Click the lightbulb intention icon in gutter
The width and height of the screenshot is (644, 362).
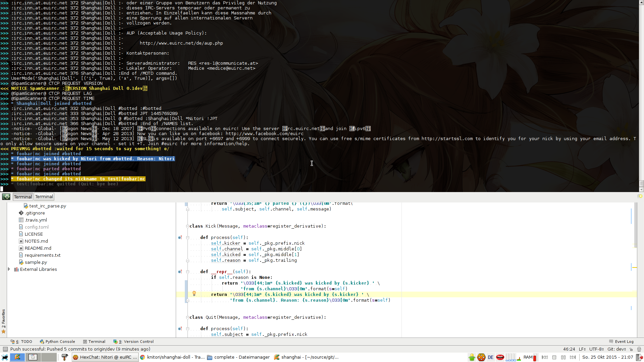tap(194, 294)
